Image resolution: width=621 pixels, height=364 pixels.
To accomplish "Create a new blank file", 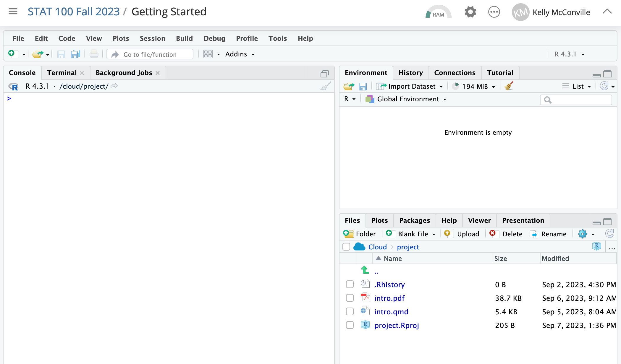I will (411, 234).
